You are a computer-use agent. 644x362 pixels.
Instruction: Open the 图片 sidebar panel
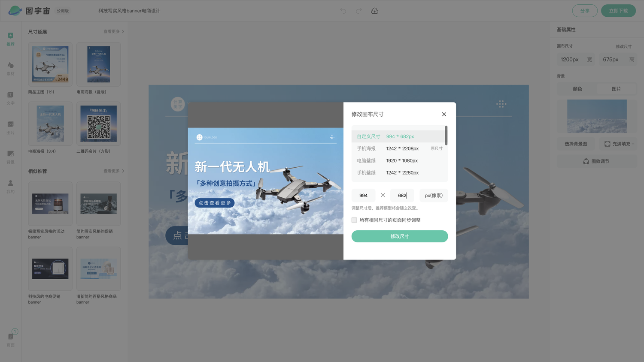pos(11,128)
